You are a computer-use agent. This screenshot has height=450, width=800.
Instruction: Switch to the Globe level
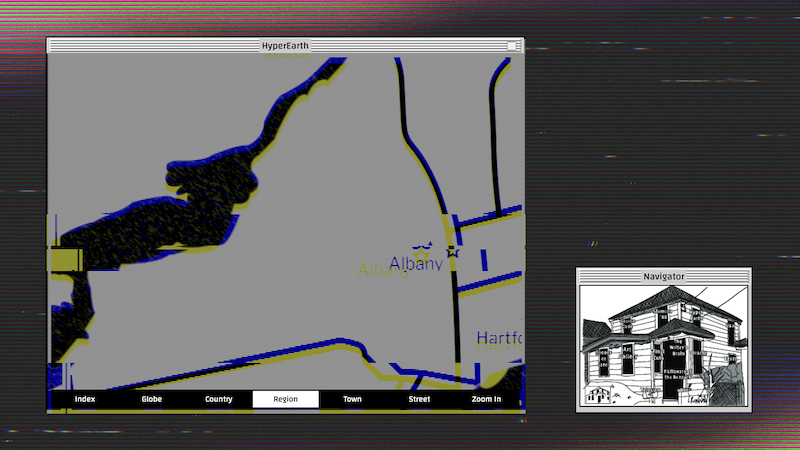coord(151,400)
